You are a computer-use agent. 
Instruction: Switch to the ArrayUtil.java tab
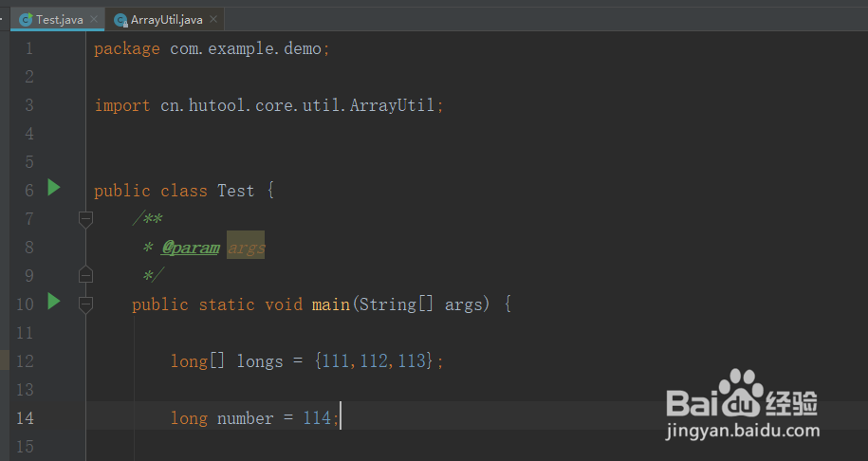pos(166,19)
